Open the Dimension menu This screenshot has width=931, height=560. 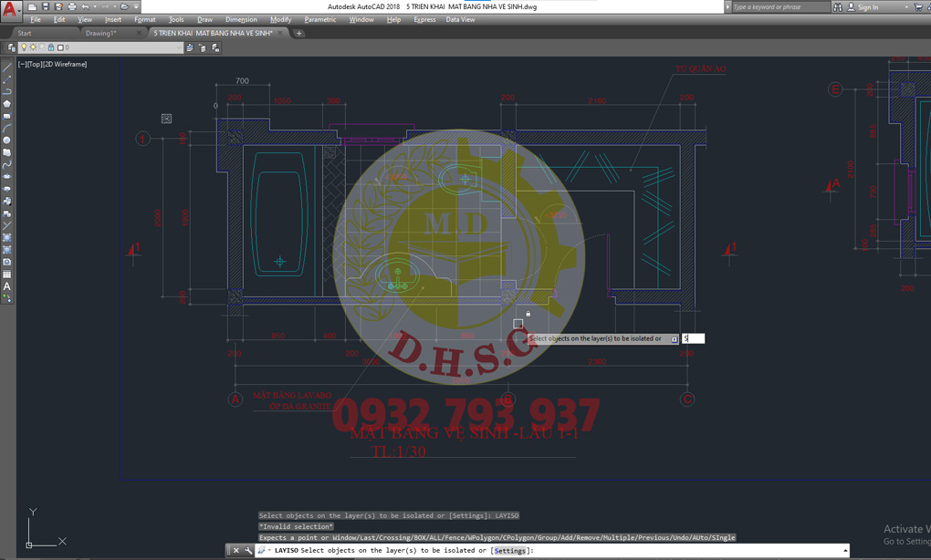point(241,19)
